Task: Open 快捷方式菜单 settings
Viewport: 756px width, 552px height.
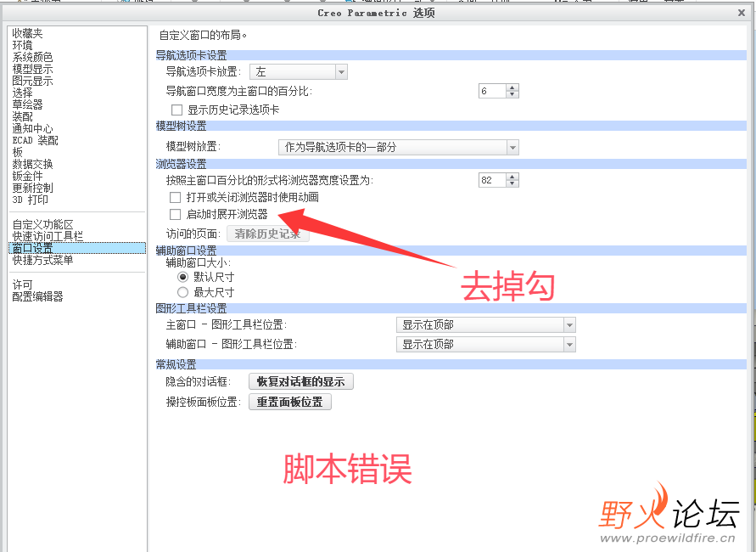Action: 43,260
